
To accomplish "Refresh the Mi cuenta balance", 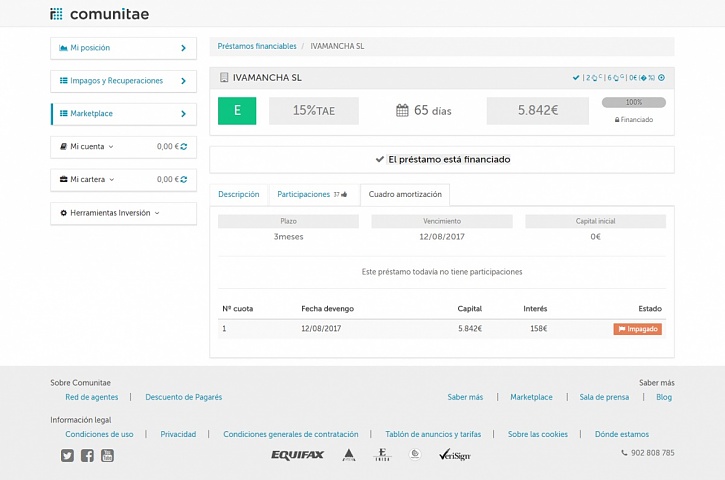I will pos(184,147).
